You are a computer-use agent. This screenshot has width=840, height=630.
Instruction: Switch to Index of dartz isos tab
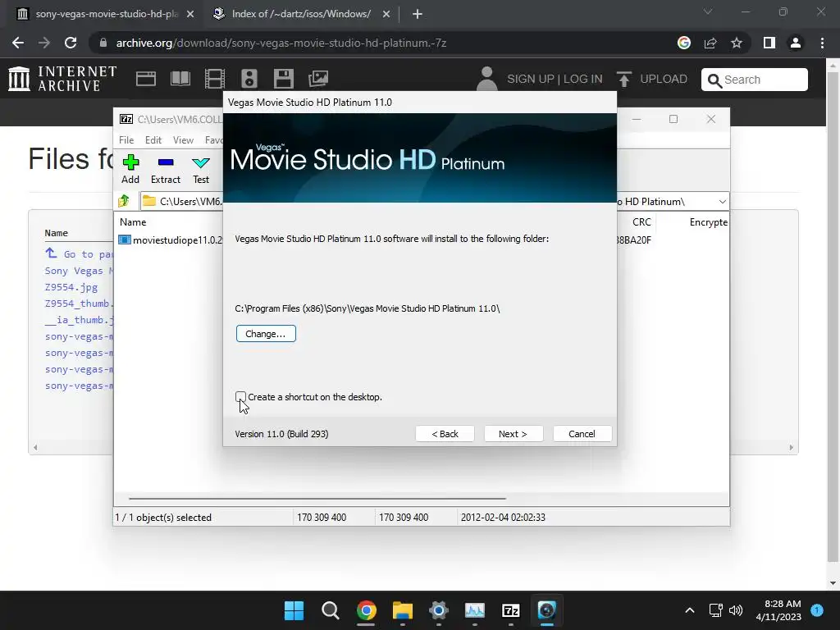[301, 14]
